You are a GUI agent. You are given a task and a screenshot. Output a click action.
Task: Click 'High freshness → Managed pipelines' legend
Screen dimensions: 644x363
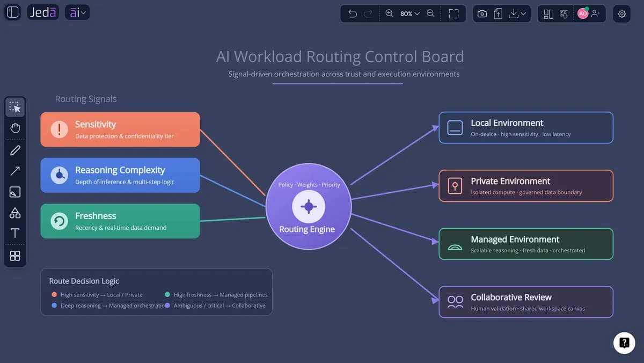click(x=221, y=295)
